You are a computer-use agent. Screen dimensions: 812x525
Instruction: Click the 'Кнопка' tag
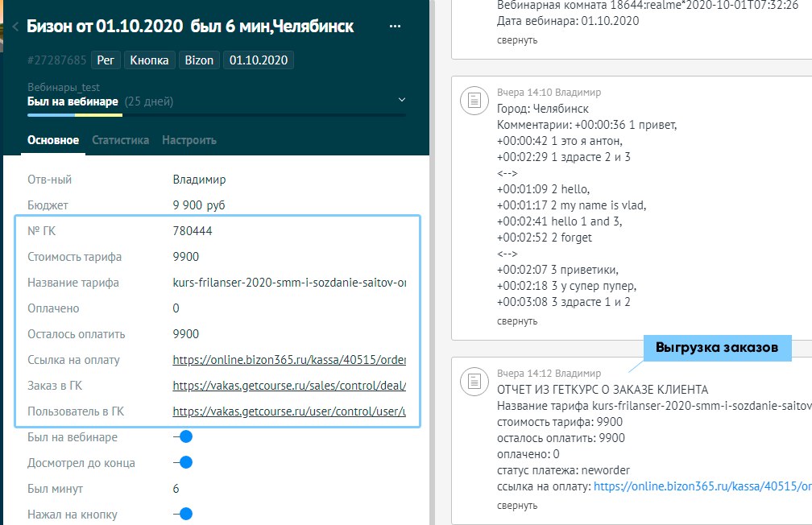[x=149, y=60]
